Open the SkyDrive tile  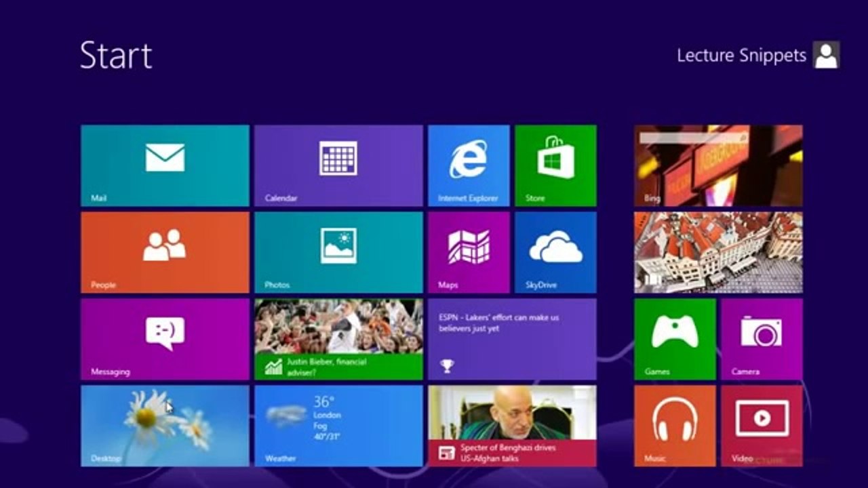555,252
